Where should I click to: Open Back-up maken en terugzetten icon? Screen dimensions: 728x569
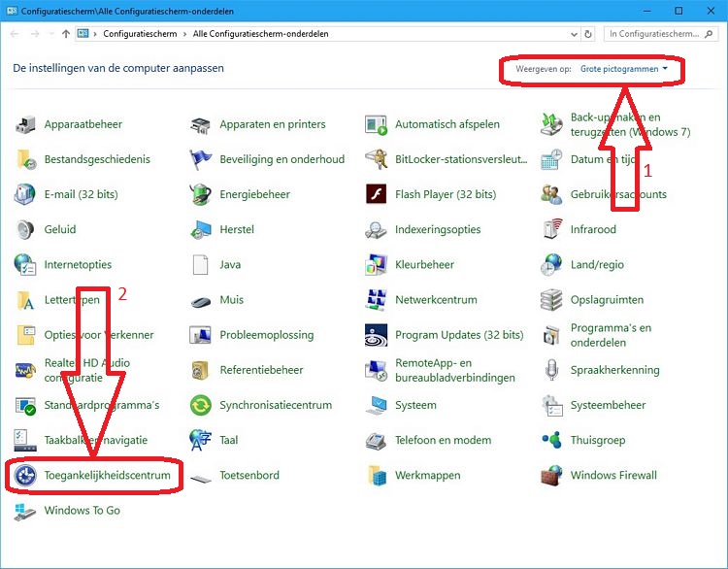[551, 124]
